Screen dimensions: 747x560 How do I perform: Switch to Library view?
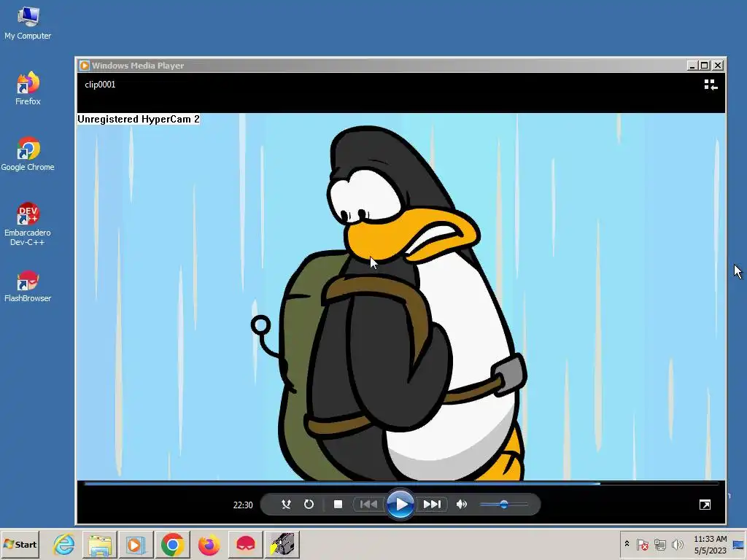[x=711, y=85]
